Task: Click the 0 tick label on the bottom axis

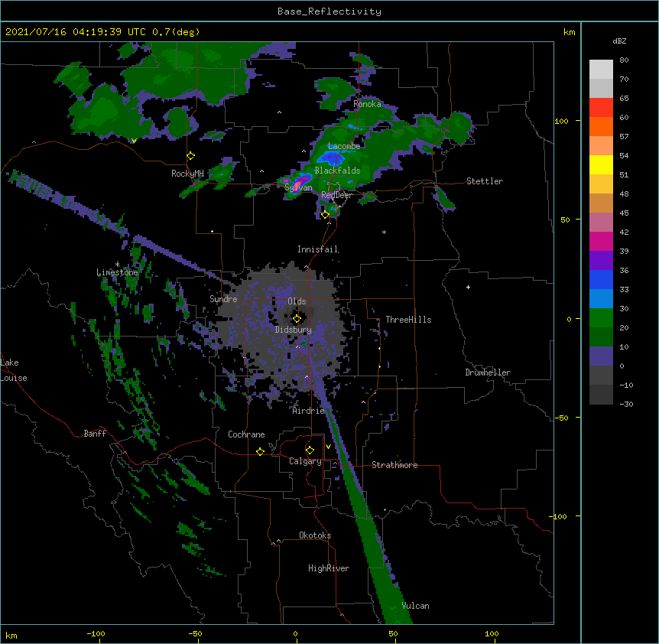Action: pos(295,633)
